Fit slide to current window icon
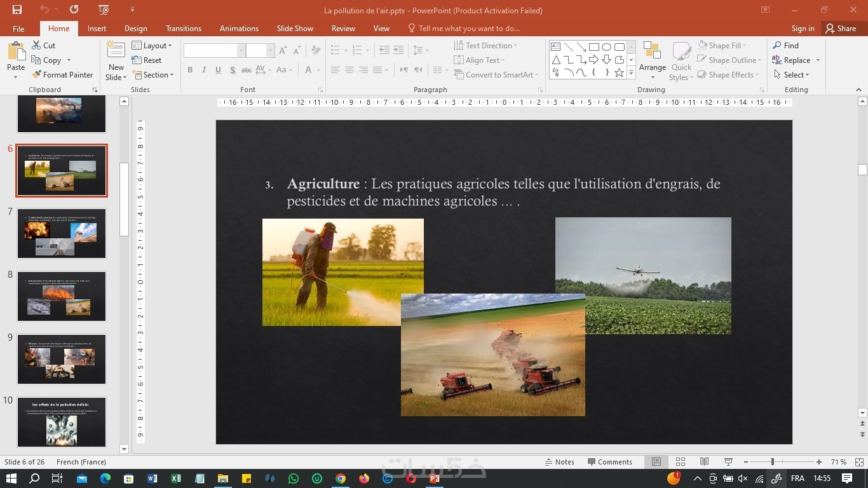This screenshot has width=868, height=488. click(858, 462)
